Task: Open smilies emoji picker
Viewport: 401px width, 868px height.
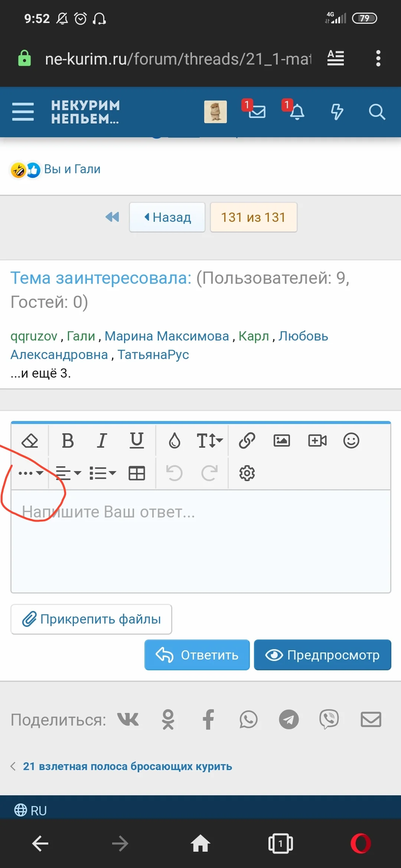Action: point(351,441)
